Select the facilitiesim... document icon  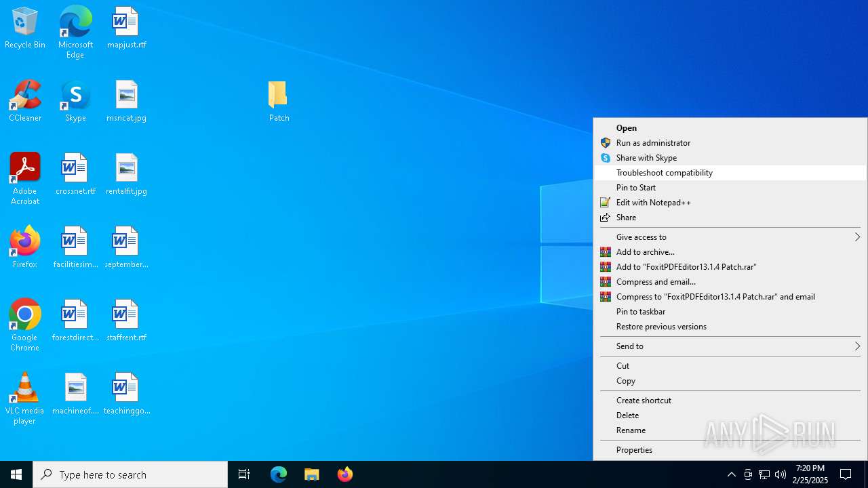tap(75, 247)
